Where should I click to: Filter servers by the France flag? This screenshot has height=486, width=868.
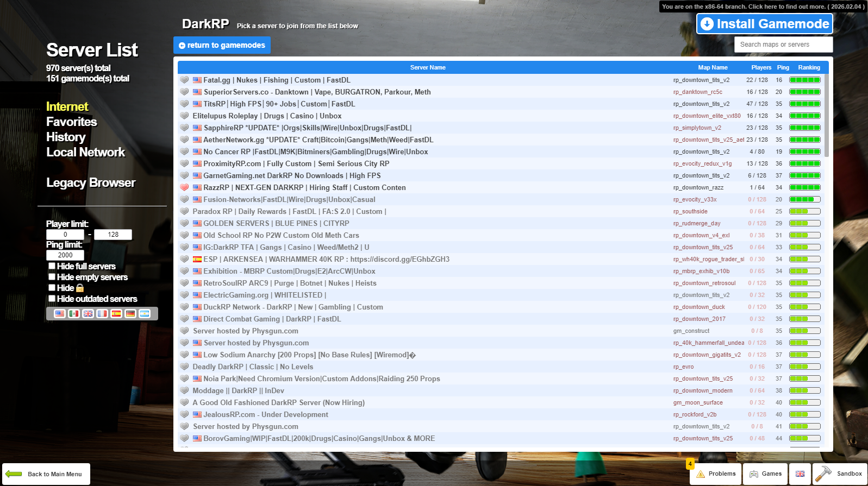click(x=102, y=314)
